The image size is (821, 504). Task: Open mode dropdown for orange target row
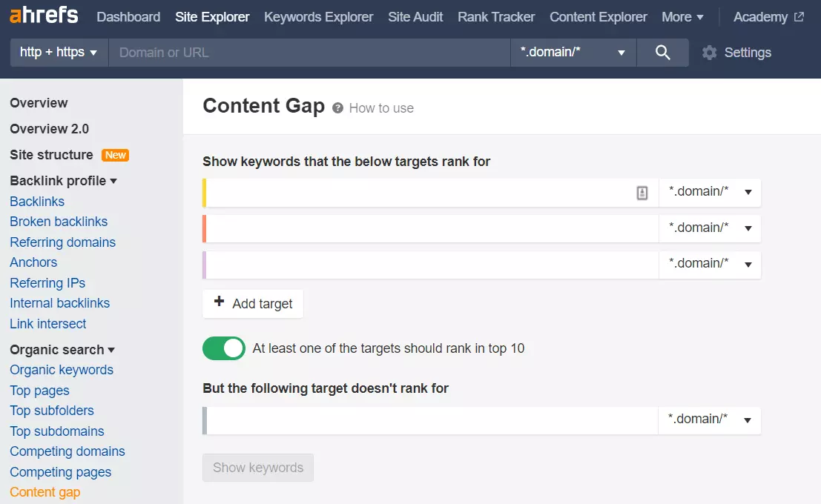710,228
